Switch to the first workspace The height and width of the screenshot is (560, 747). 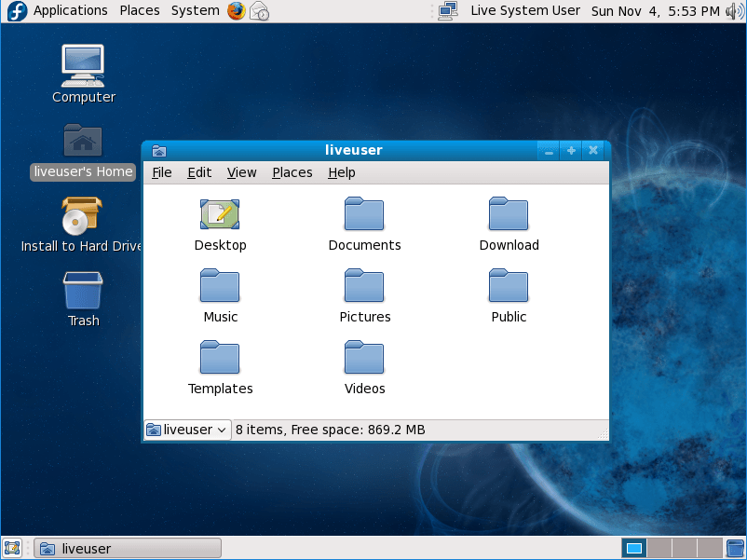pos(634,548)
